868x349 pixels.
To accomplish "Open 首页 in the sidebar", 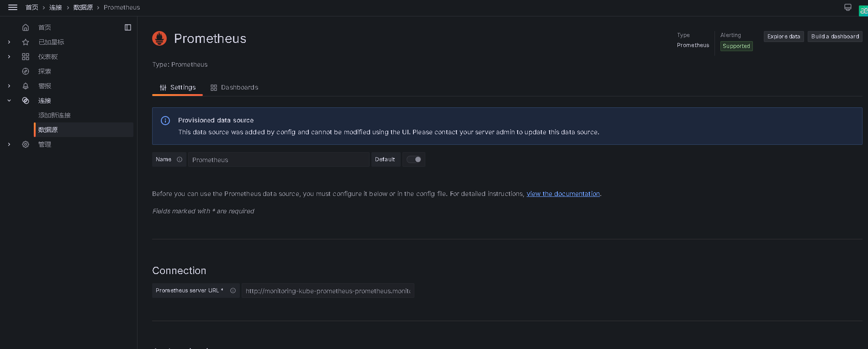I will [x=45, y=27].
